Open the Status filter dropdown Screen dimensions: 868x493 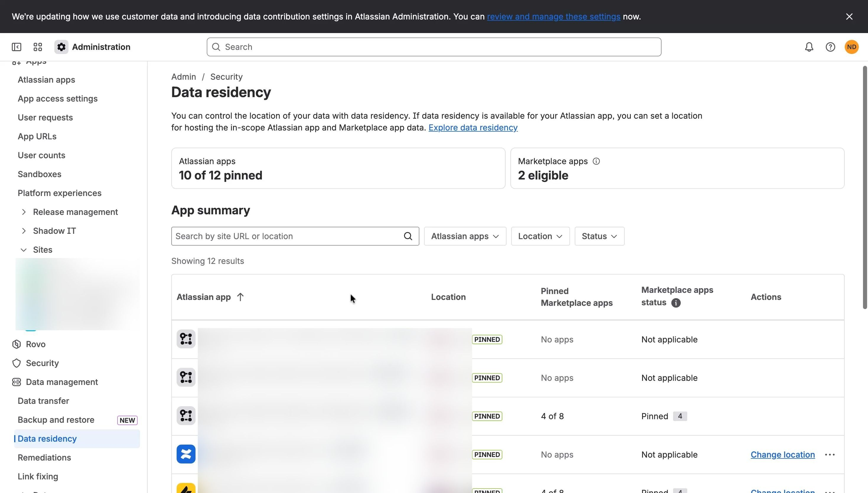point(599,236)
